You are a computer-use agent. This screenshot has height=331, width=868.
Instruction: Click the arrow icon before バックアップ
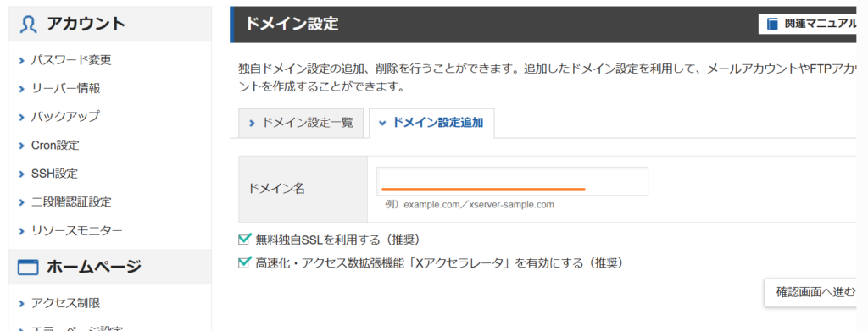[21, 117]
